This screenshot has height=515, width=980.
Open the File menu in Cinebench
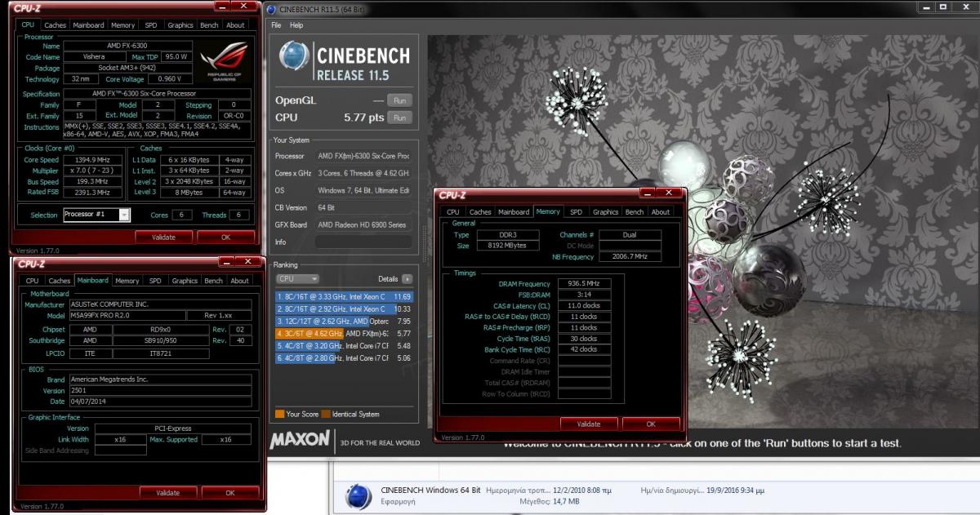(276, 25)
